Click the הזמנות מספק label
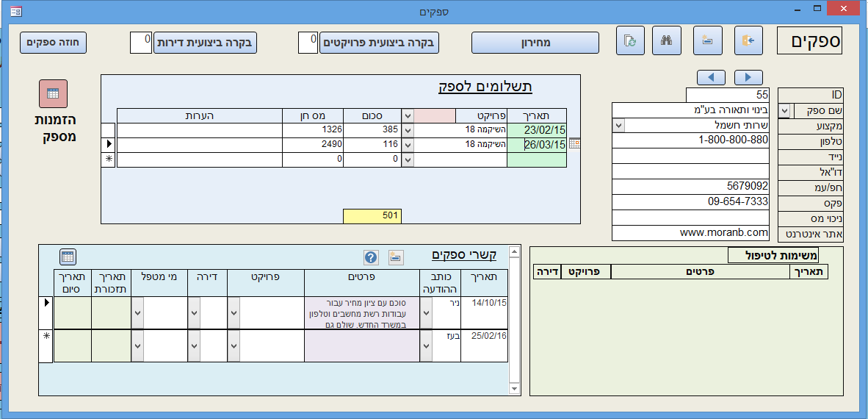Image resolution: width=868 pixels, height=419 pixels. [55, 128]
